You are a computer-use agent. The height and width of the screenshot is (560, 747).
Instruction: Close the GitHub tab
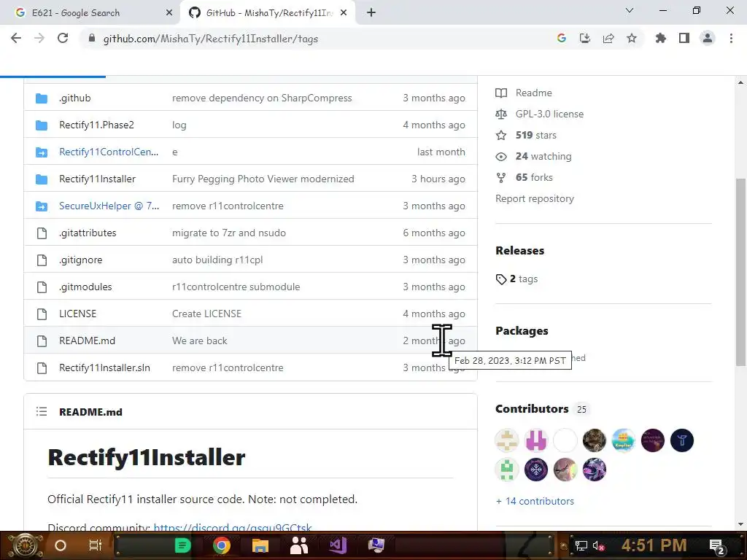(344, 13)
